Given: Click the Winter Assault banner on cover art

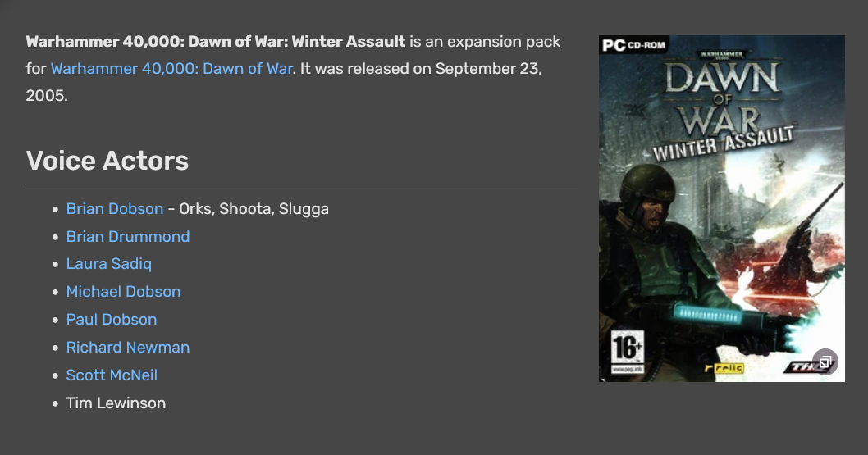Looking at the screenshot, I should [723, 142].
